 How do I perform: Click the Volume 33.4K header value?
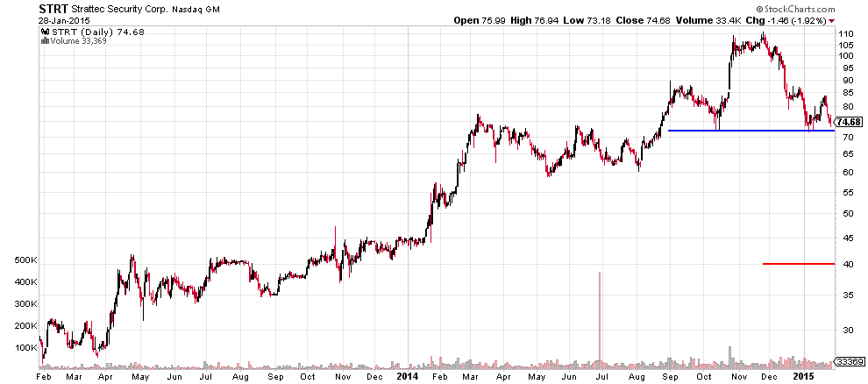click(708, 21)
